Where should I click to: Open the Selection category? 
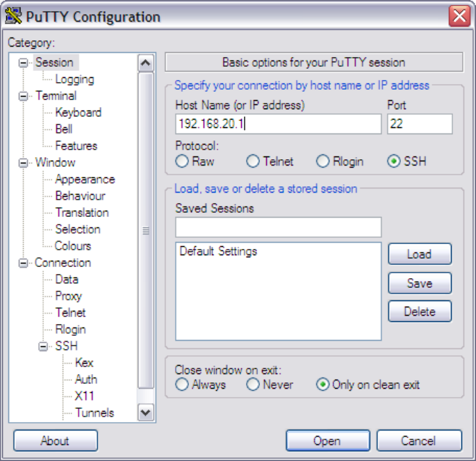tap(78, 229)
